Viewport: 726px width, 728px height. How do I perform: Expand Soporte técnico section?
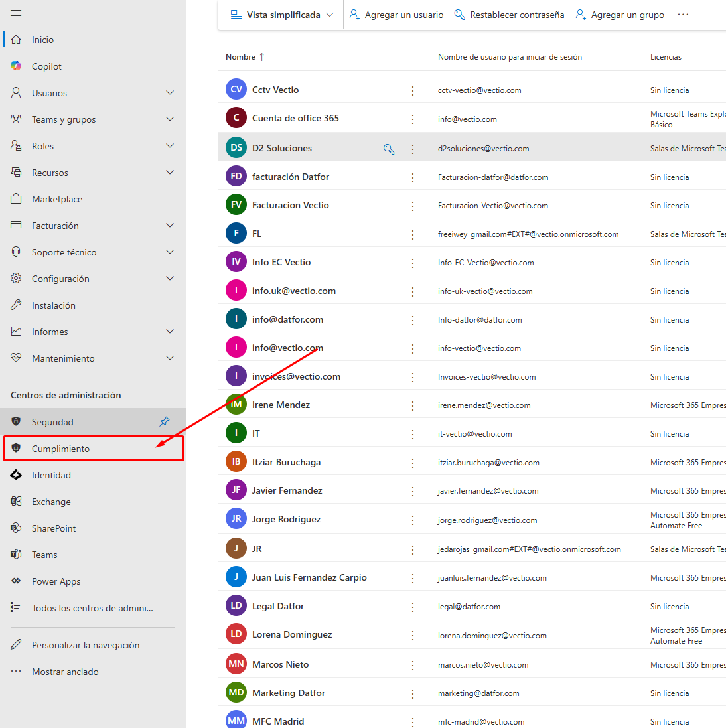[x=170, y=252]
